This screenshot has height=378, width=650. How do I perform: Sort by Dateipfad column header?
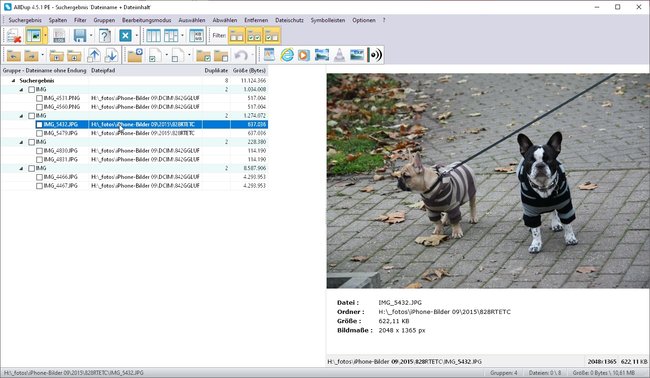146,70
